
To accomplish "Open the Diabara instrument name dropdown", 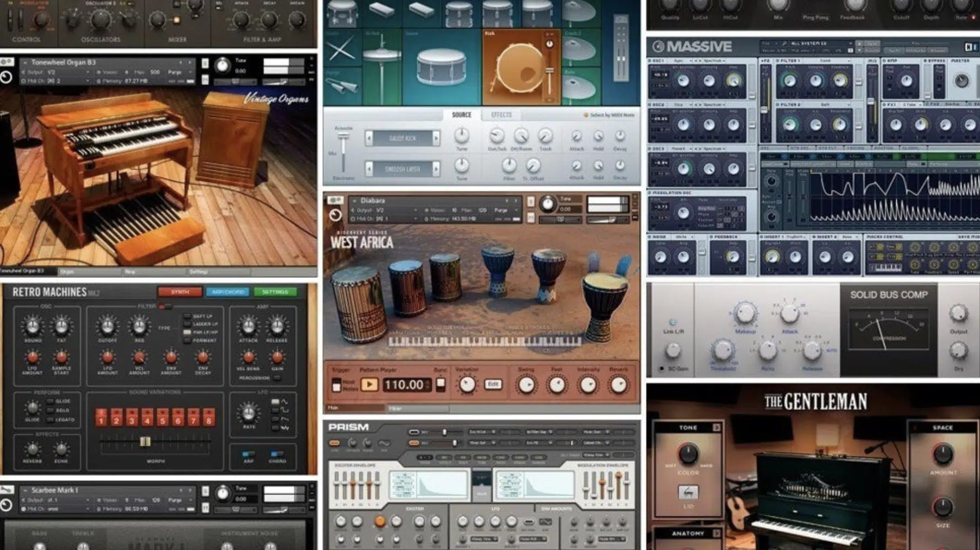I will [x=354, y=201].
